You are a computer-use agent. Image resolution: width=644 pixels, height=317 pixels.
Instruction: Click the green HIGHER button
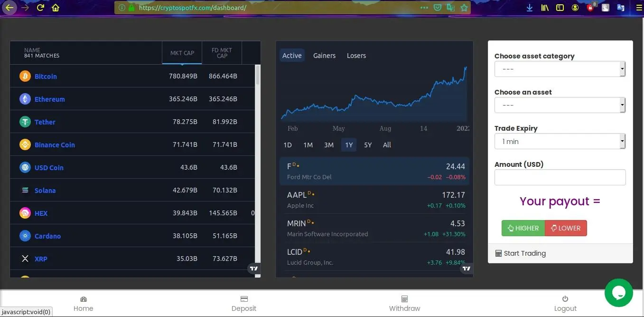(x=523, y=228)
